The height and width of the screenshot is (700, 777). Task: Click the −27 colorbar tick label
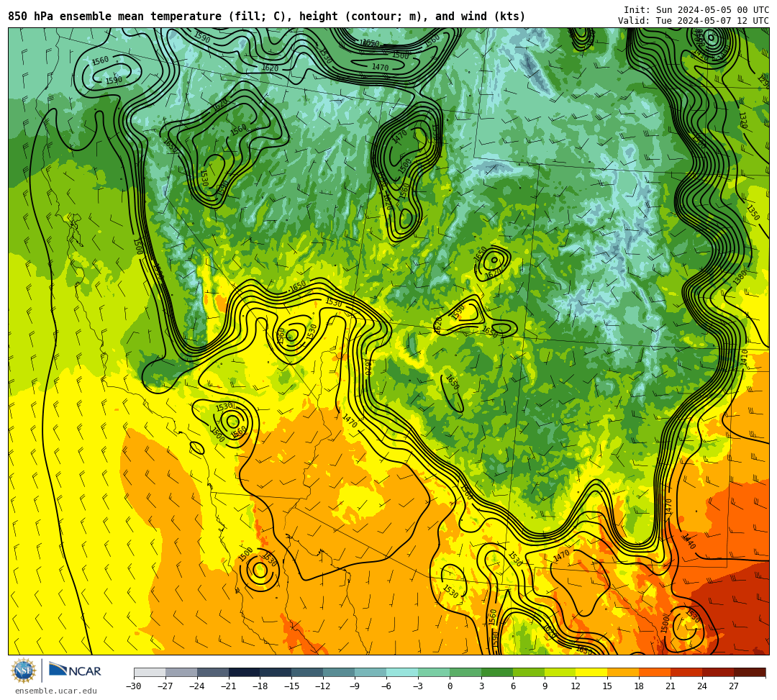[x=165, y=686]
